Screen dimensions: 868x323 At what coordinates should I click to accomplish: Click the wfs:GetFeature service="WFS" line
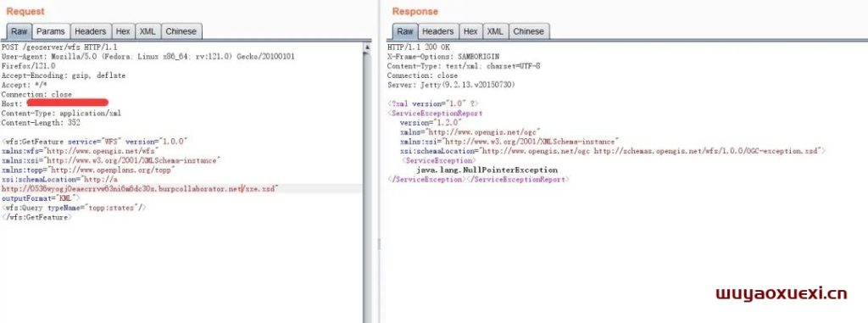95,142
